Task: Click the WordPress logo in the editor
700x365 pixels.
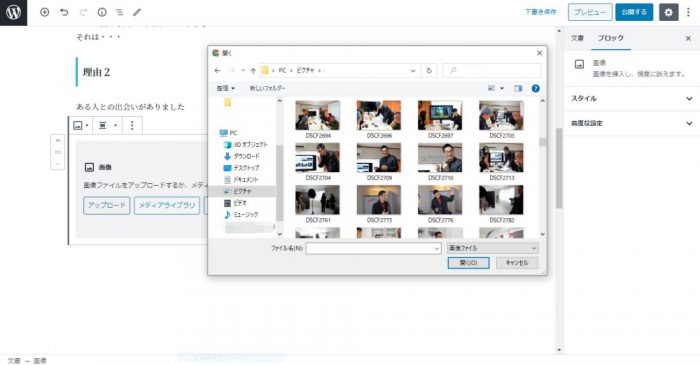Action: [13, 12]
